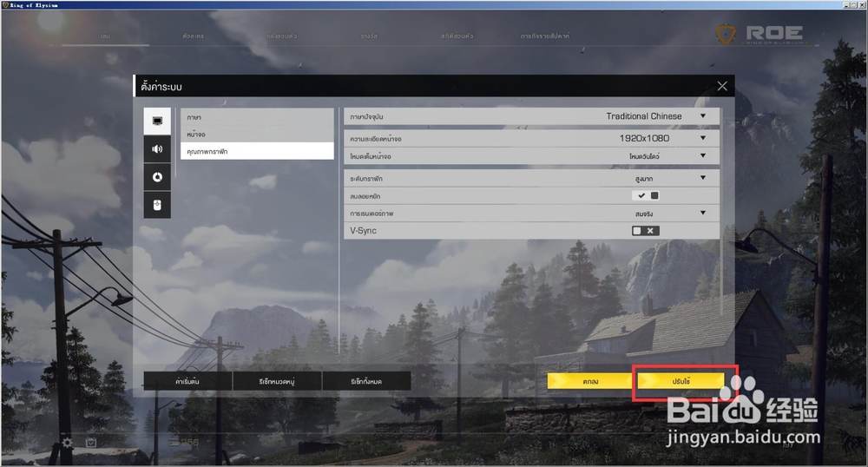The width and height of the screenshot is (868, 467).
Task: Switch to the ภารกิจรายสัปดาห์ tab
Action: click(x=545, y=36)
